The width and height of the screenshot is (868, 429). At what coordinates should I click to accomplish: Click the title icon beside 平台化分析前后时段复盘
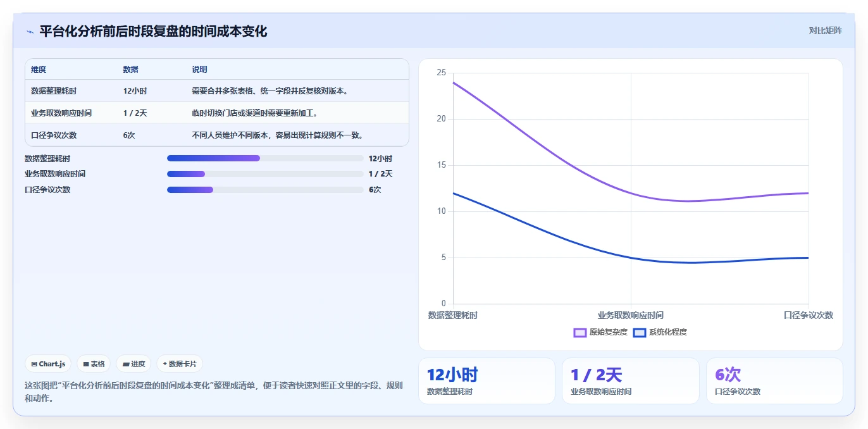(30, 32)
